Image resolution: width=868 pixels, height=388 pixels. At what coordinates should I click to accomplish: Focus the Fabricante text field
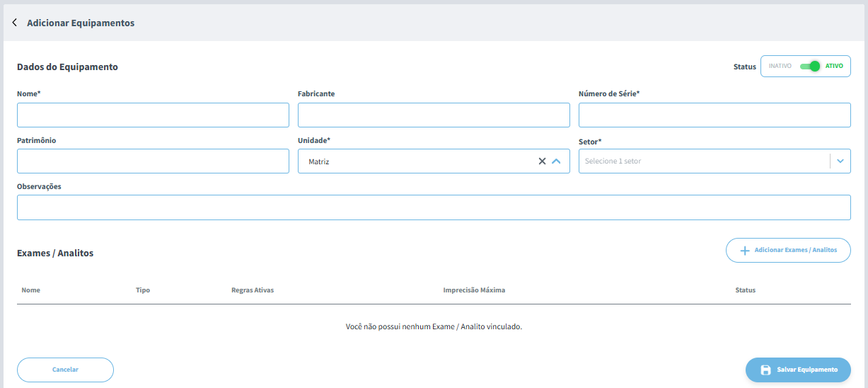434,115
